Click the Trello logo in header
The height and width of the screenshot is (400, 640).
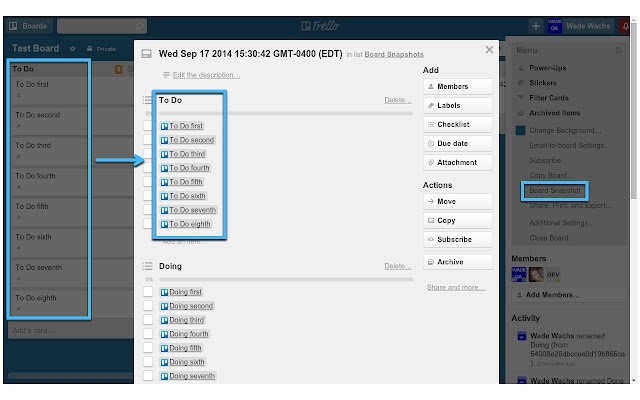[x=320, y=26]
